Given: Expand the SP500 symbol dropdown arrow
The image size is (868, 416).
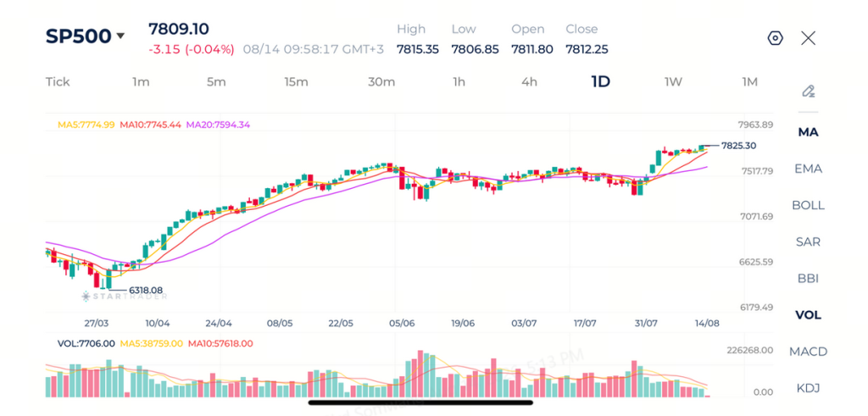Looking at the screenshot, I should tap(120, 36).
